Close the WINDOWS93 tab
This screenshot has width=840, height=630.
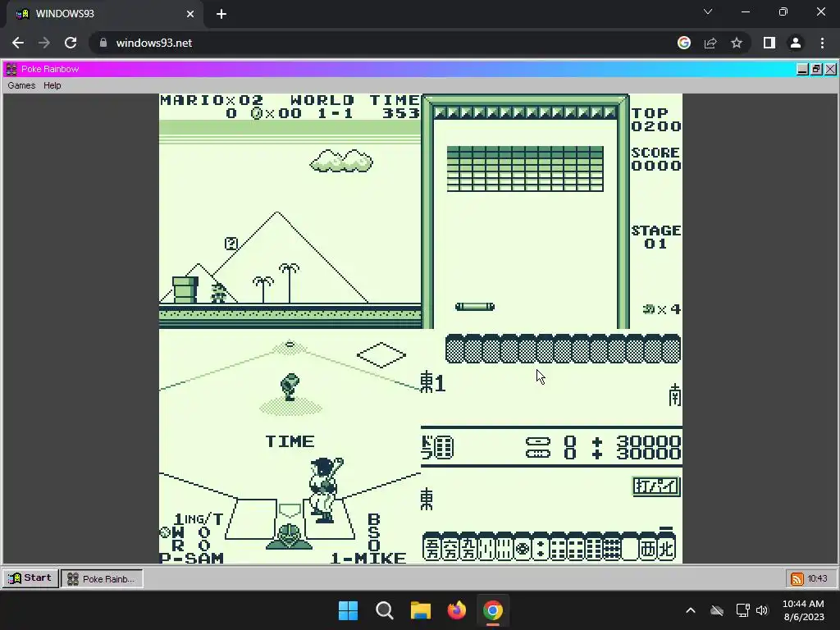tap(190, 14)
